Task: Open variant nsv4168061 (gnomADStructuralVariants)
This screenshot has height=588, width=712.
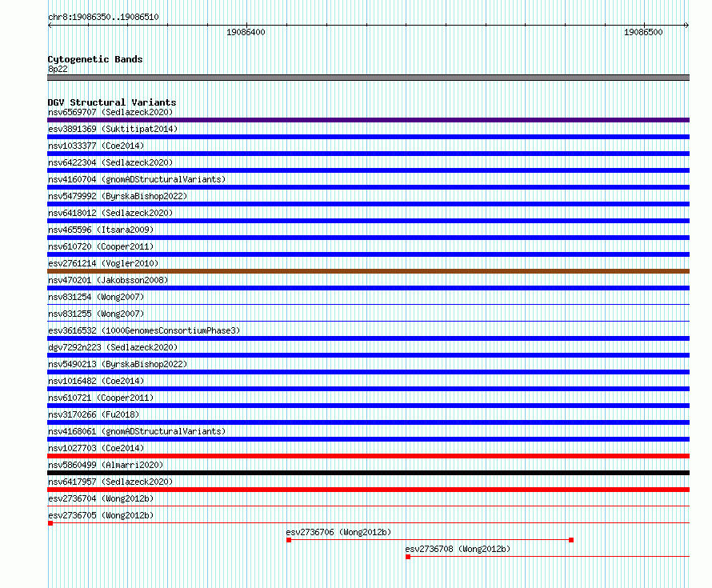Action: pyautogui.click(x=137, y=431)
